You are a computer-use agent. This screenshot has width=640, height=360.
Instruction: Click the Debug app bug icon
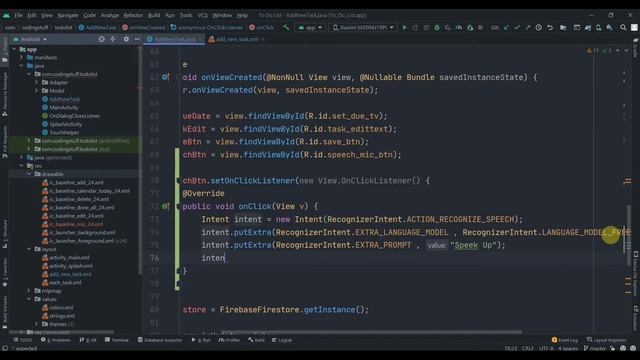click(x=437, y=27)
